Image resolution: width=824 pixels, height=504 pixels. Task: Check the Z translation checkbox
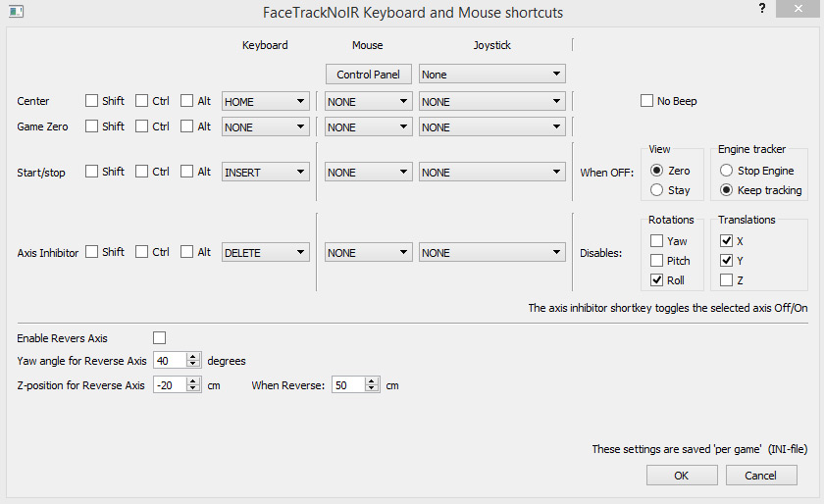(726, 280)
